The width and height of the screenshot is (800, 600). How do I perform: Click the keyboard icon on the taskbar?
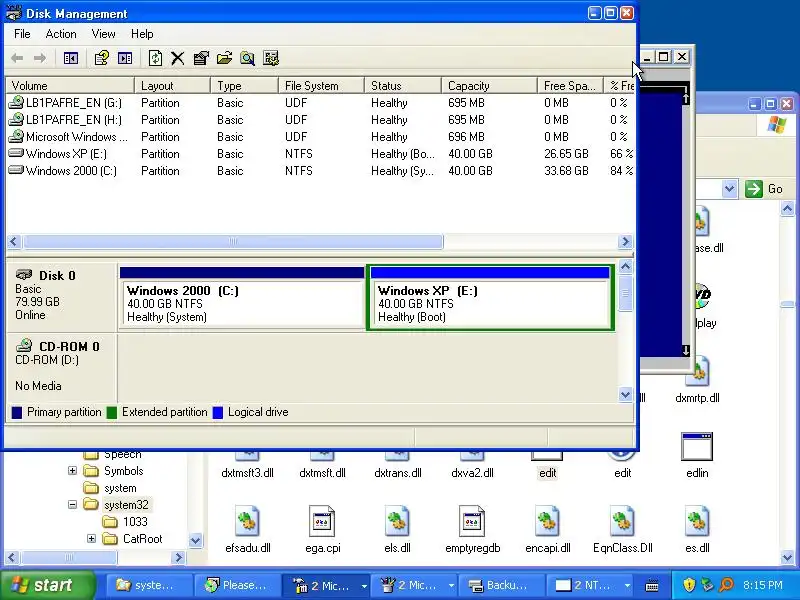pyautogui.click(x=652, y=586)
